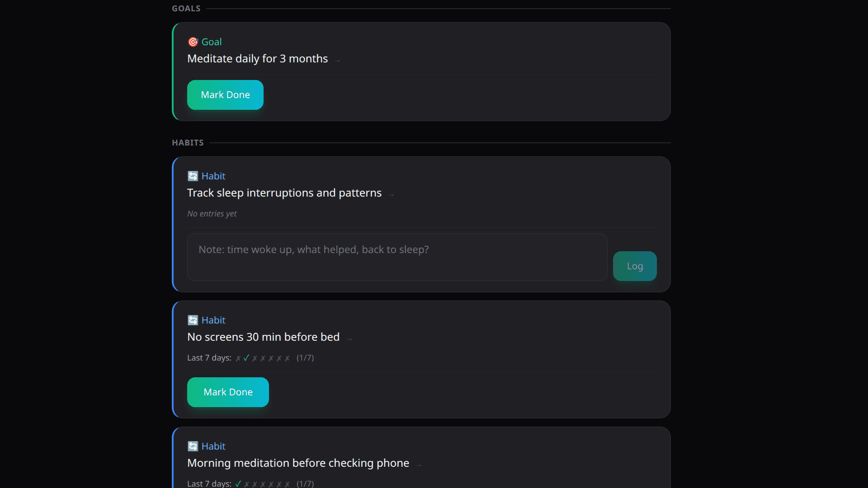
Task: Mark the meditation goal done
Action: [225, 94]
